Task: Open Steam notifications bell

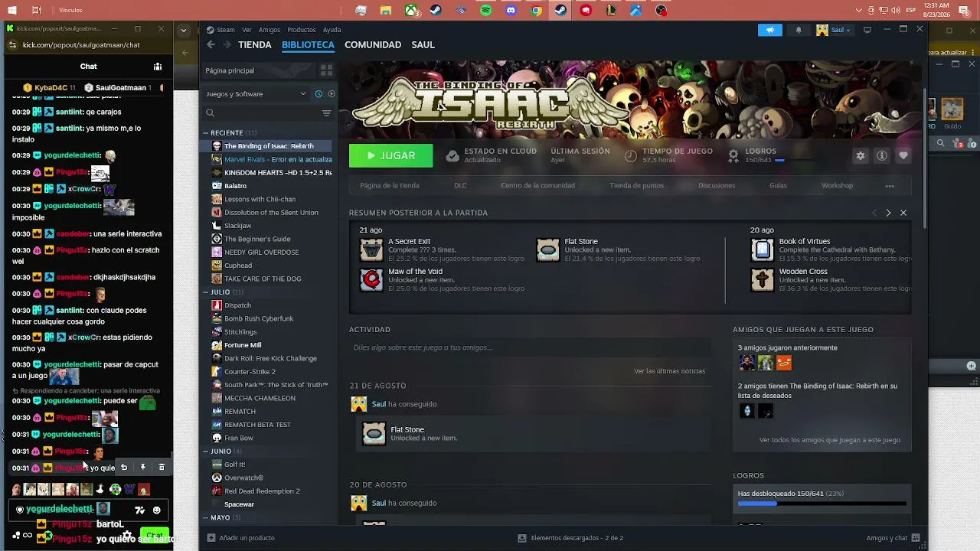Action: 799,30
